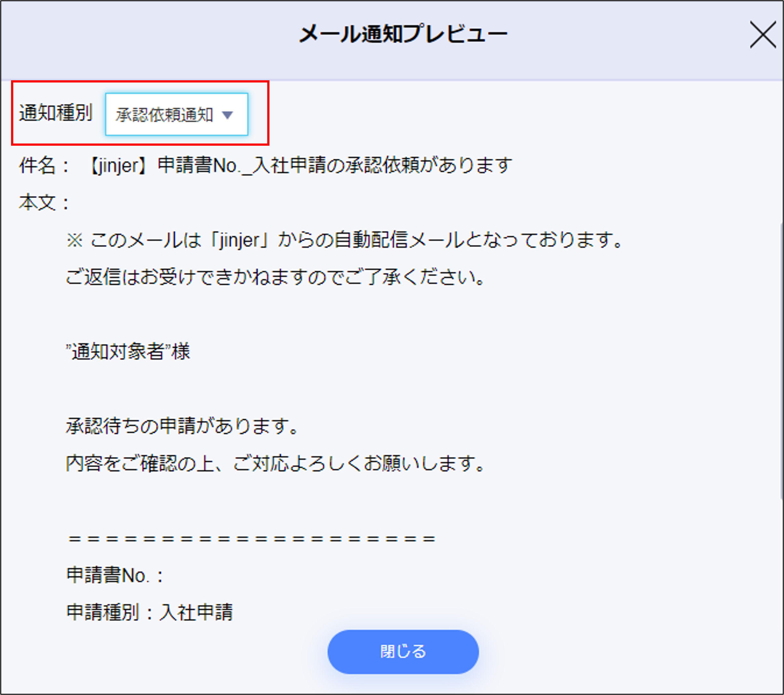Screen dimensions: 784x695
Task: Click the vertical scrollbar on the right edge
Action: click(781, 361)
